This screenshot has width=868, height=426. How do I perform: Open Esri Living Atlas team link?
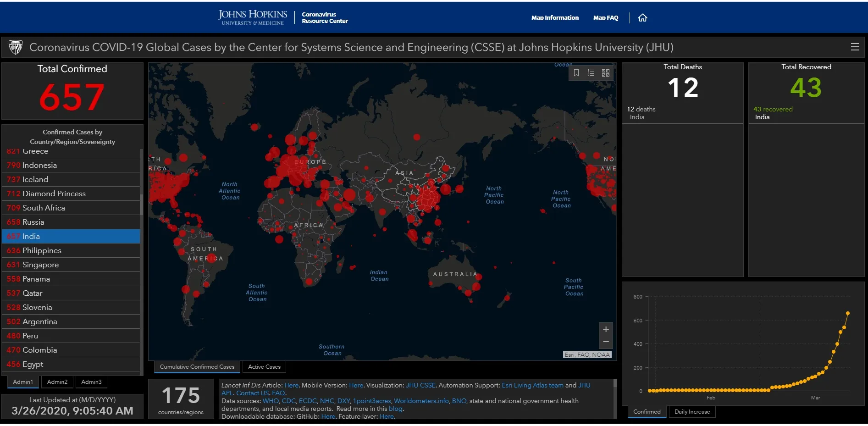(x=532, y=386)
